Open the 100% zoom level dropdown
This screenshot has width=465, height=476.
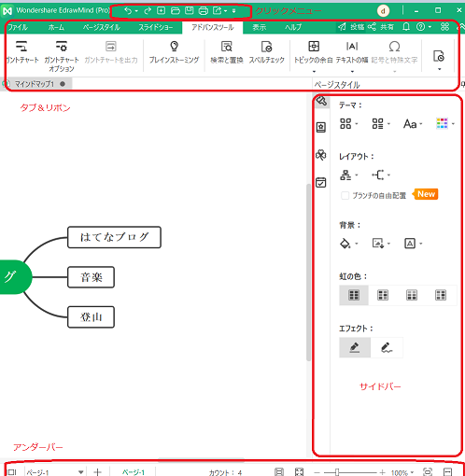(x=402, y=472)
